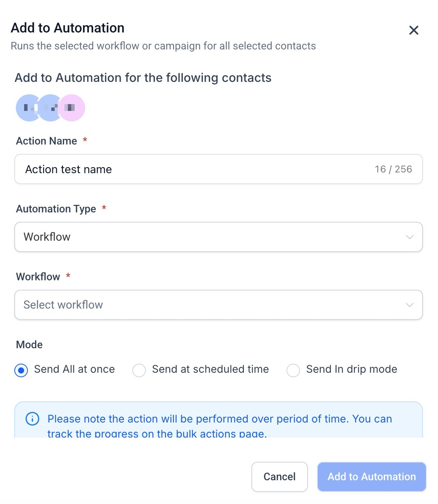Click the info icon in the notice banner

click(x=32, y=419)
